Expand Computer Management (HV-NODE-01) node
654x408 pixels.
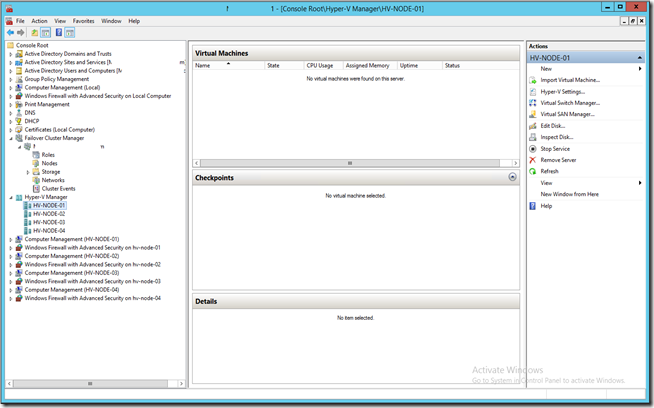click(11, 239)
